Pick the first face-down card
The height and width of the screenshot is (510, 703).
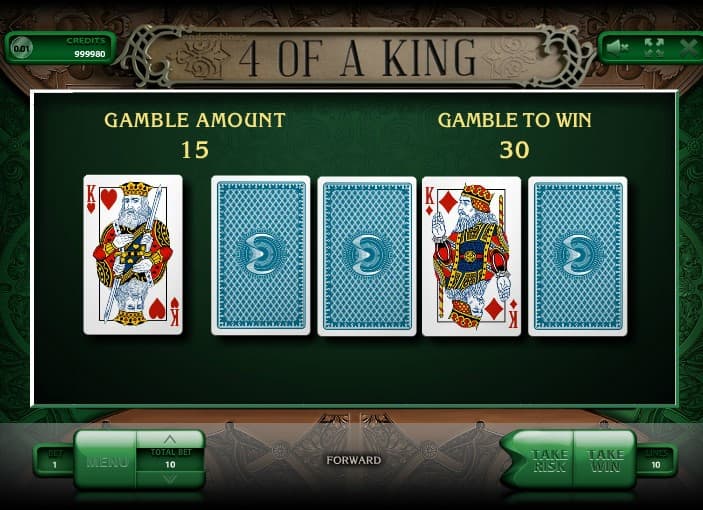[260, 255]
